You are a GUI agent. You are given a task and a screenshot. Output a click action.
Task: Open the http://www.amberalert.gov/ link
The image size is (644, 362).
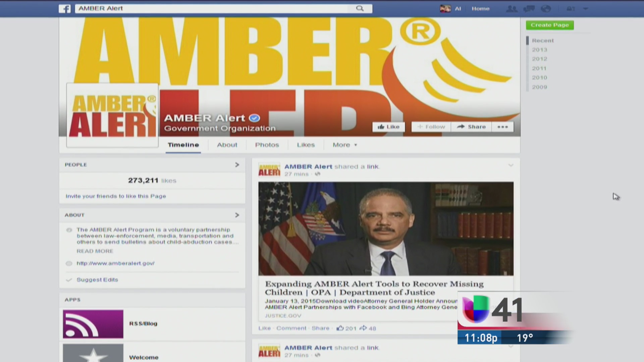coord(115,263)
